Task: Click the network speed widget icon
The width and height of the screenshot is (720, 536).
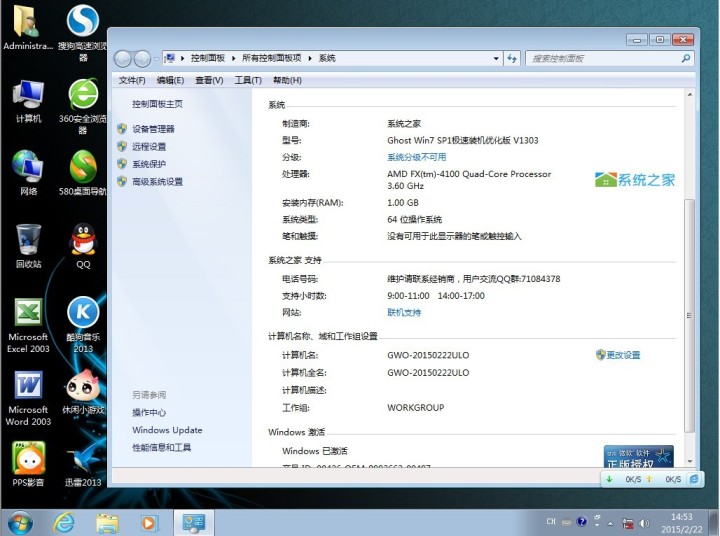Action: [694, 479]
